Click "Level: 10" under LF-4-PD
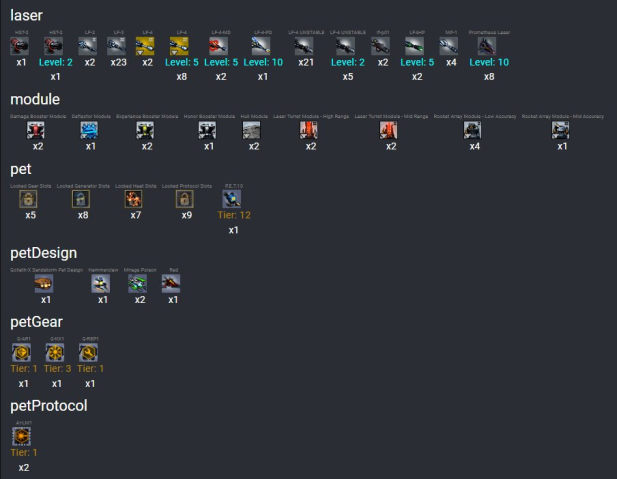617x479 pixels. tap(263, 62)
